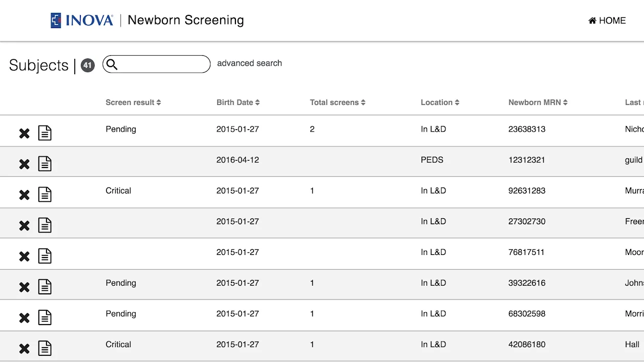Screen dimensions: 644x362
Task: Delete subject with MRN 92631283
Action: (24, 195)
